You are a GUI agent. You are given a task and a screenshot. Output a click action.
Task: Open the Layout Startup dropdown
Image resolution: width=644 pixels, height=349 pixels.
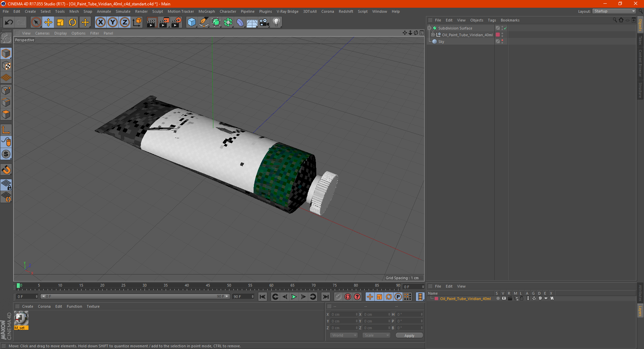tap(614, 11)
